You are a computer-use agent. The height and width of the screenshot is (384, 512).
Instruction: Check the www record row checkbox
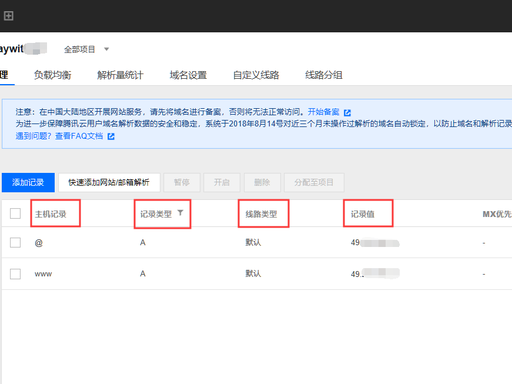pyautogui.click(x=15, y=274)
